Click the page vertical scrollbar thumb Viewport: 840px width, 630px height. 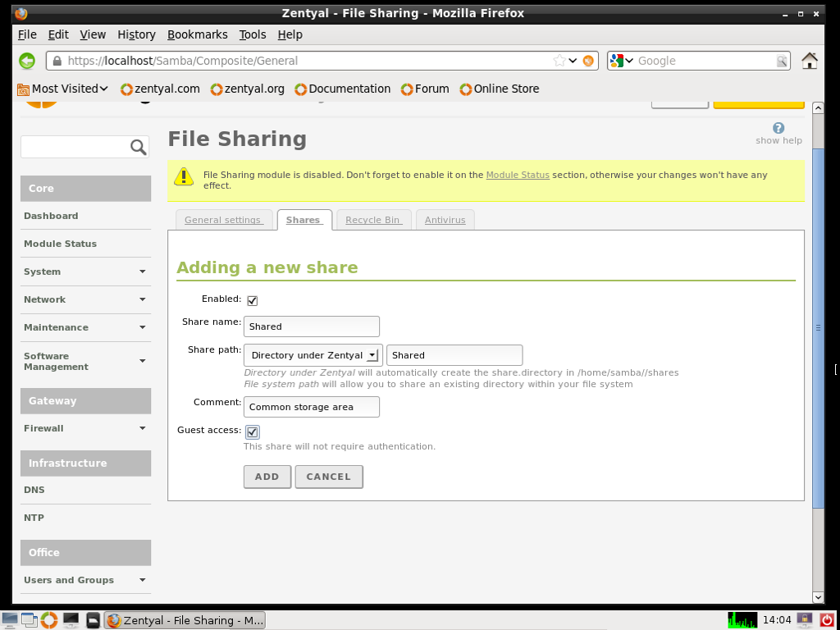(x=818, y=328)
